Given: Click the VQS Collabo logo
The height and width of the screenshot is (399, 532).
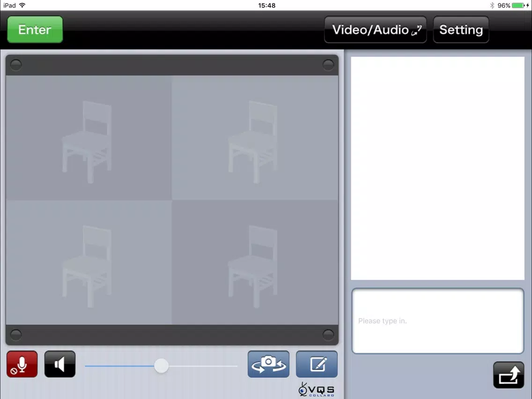Looking at the screenshot, I should (316, 390).
